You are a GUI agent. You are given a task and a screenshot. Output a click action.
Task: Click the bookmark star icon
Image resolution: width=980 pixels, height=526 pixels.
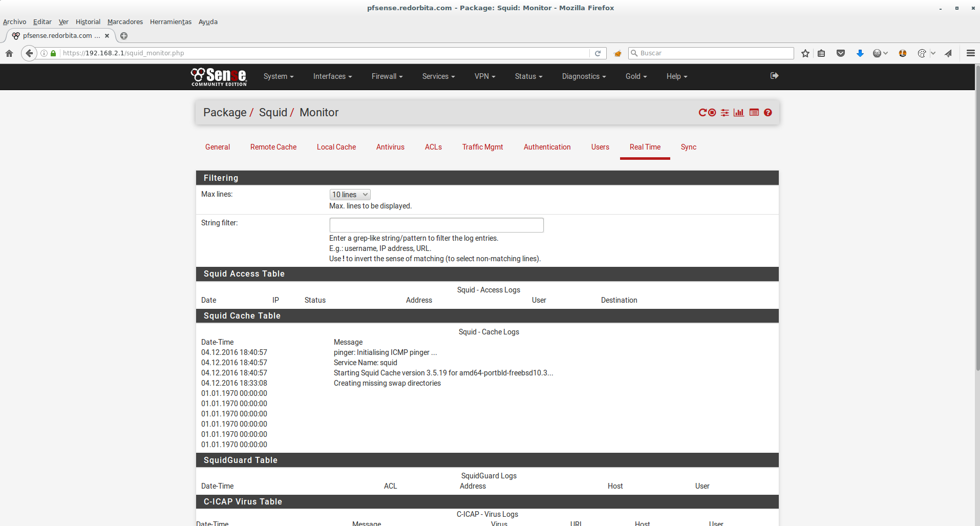click(805, 53)
